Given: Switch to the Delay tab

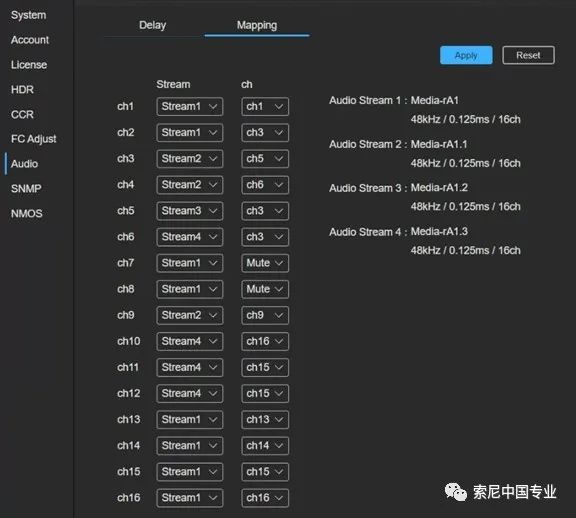Looking at the screenshot, I should pos(153,25).
